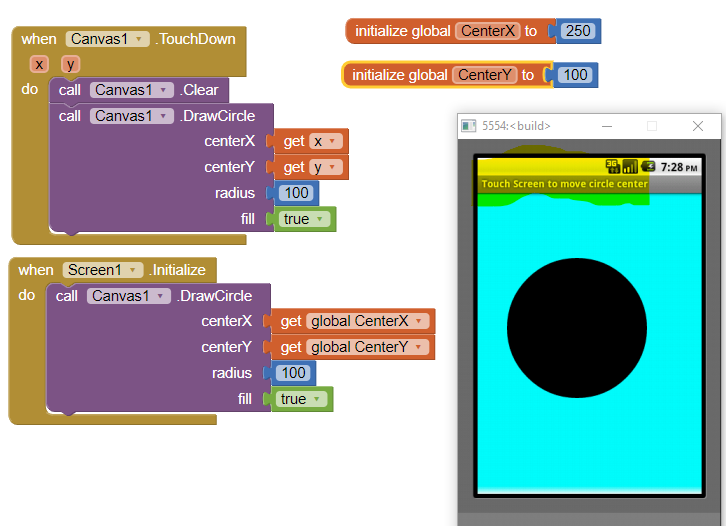Click the emulator window's app icon
726x526 pixels.
tap(469, 126)
